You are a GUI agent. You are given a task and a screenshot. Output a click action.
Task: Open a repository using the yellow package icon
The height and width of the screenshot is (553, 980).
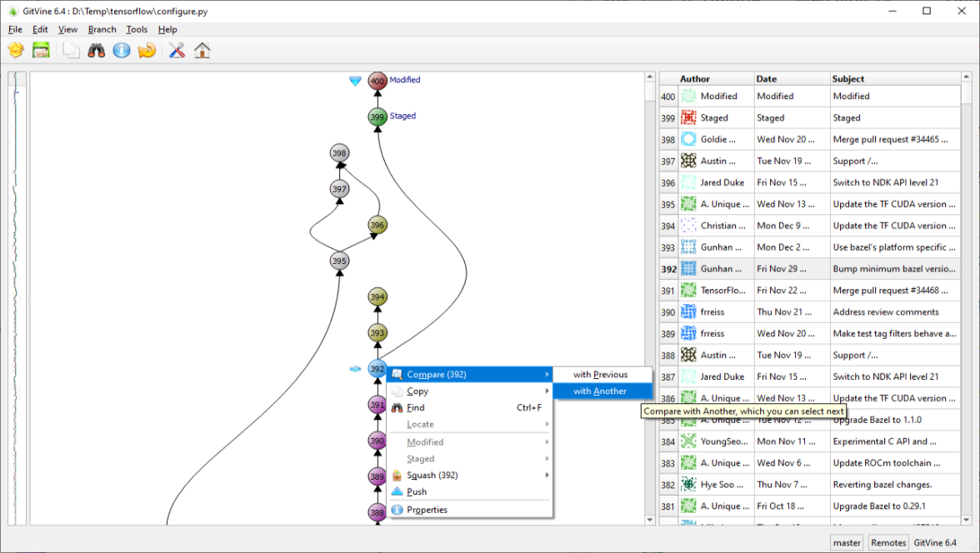pyautogui.click(x=15, y=50)
